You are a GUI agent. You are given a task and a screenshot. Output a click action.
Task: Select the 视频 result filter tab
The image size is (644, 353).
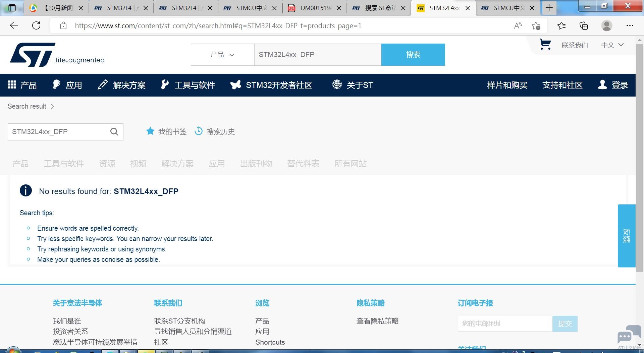[x=138, y=164]
